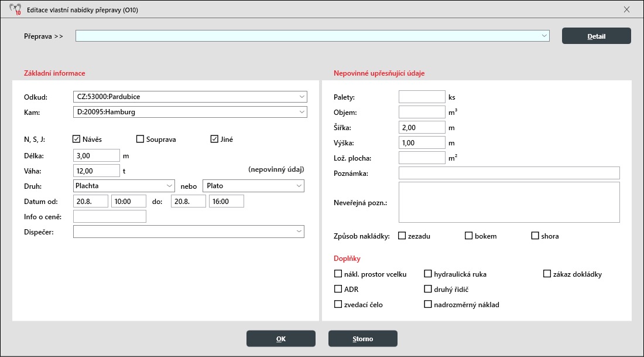644x357 pixels.
Task: Check the zezadu loading option
Action: (402, 236)
